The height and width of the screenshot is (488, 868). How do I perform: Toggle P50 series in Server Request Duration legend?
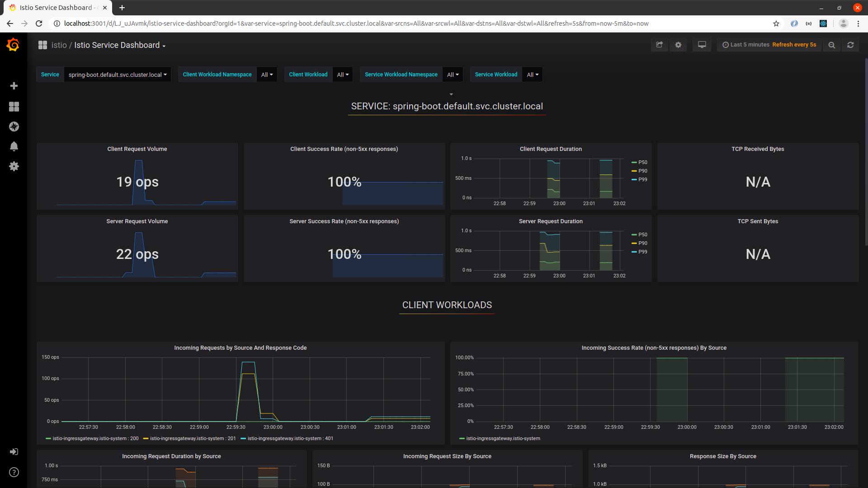point(642,235)
